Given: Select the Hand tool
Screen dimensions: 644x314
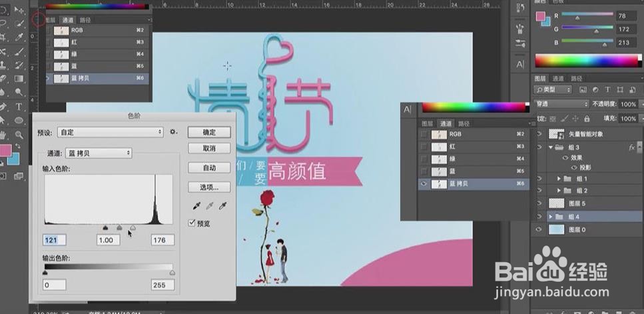Looking at the screenshot, I should pyautogui.click(x=3, y=135).
